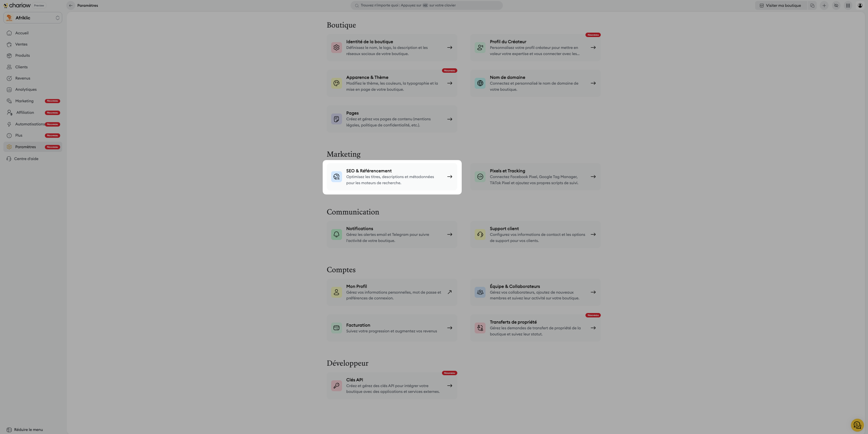Open Notifications settings arrow
The width and height of the screenshot is (868, 434).
pyautogui.click(x=449, y=235)
